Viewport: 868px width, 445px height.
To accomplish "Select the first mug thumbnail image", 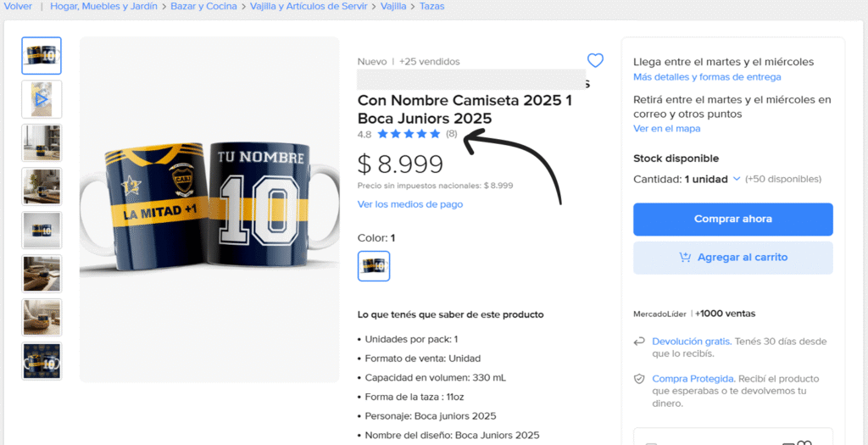I will pos(42,56).
